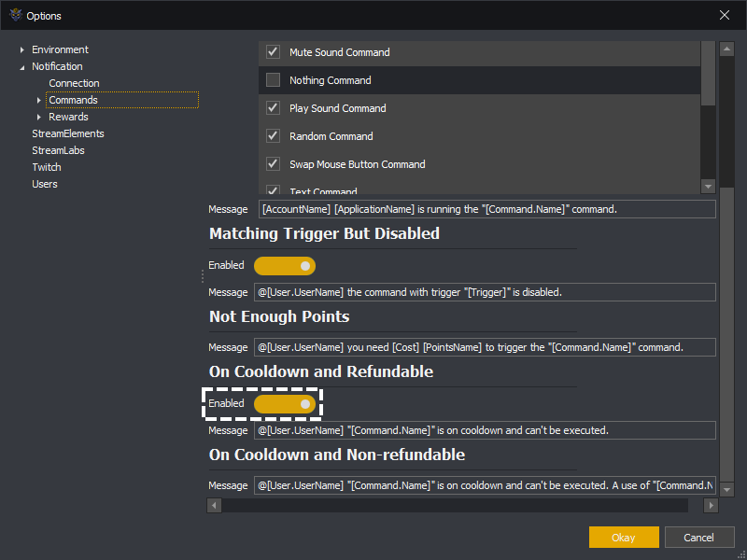This screenshot has height=560, width=747.
Task: Open the Connection settings page
Action: [x=74, y=83]
